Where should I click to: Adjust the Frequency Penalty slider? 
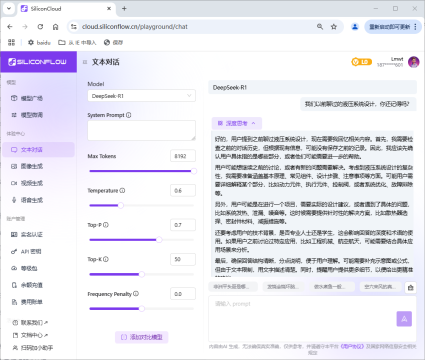pos(142,309)
